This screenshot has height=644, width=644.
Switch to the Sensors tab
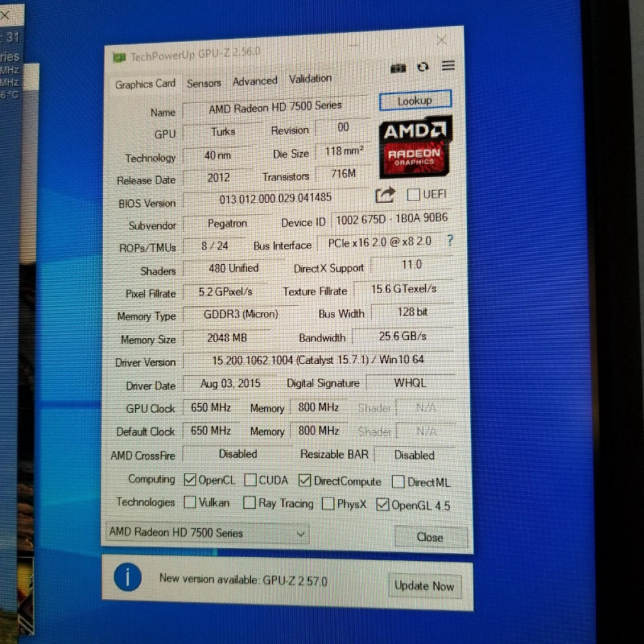click(204, 84)
